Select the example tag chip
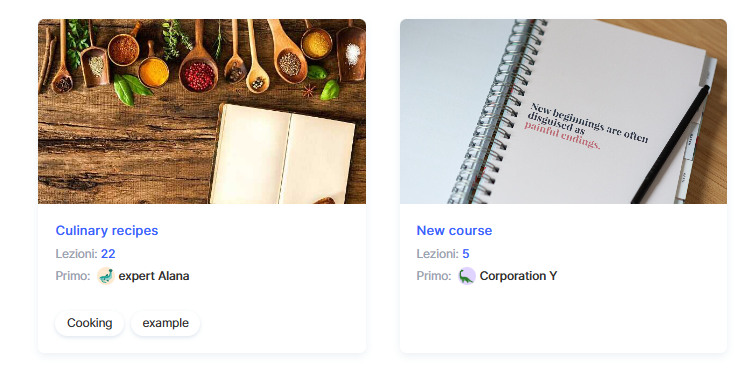The height and width of the screenshot is (385, 740). pos(166,323)
